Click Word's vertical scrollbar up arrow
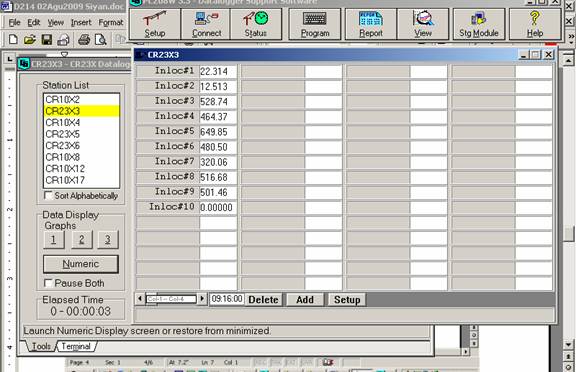The width and height of the screenshot is (576, 372). (x=568, y=60)
